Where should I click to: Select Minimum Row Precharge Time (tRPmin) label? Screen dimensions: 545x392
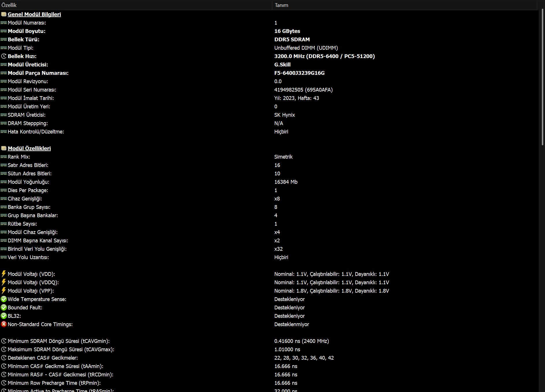pyautogui.click(x=54, y=383)
